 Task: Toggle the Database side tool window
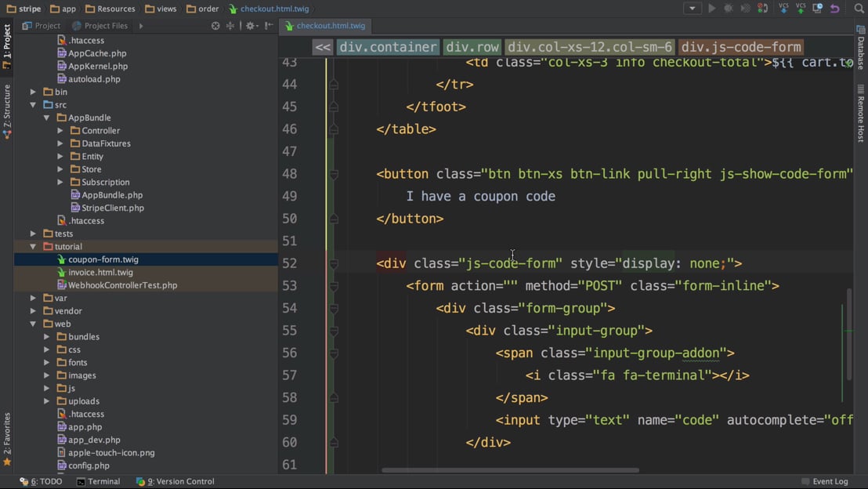(x=861, y=49)
